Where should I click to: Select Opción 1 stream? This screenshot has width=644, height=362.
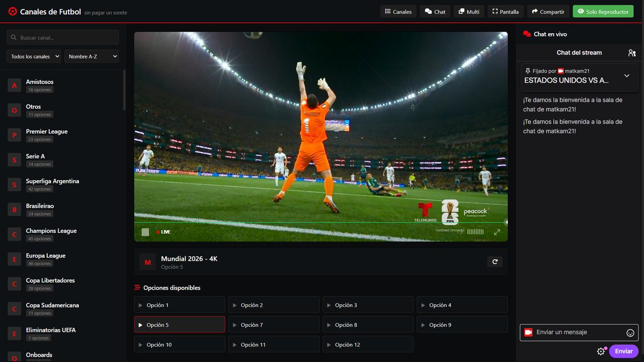(x=179, y=305)
